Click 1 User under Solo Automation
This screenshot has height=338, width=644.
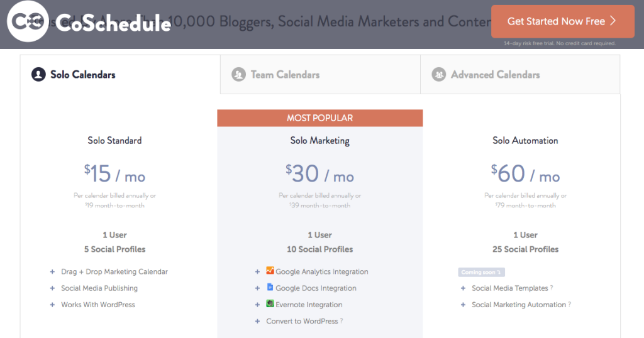point(525,235)
